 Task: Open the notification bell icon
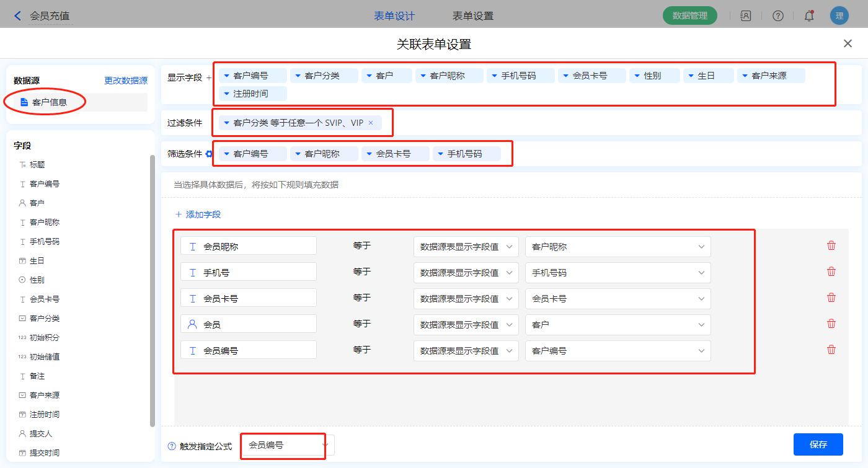coord(809,16)
